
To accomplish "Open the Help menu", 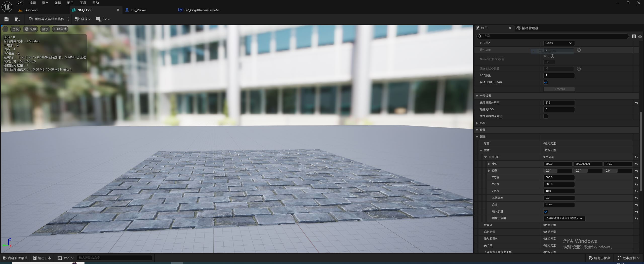I will click(96, 3).
